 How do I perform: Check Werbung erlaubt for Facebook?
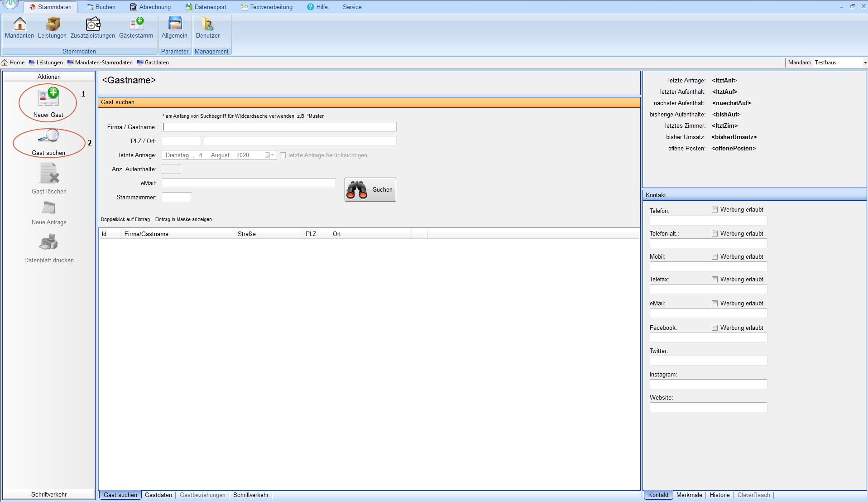[x=715, y=328]
